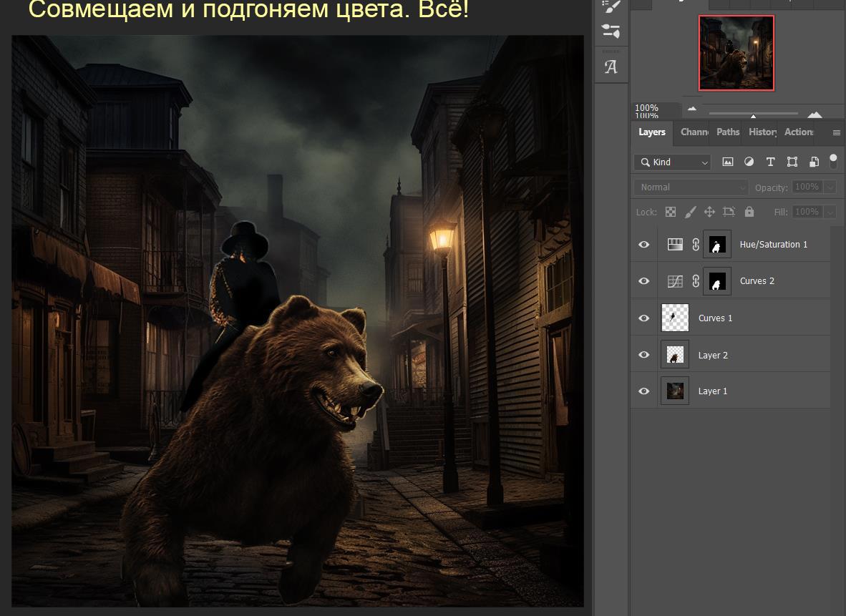Toggle visibility of Curves 2 layer
The image size is (846, 616).
(644, 281)
